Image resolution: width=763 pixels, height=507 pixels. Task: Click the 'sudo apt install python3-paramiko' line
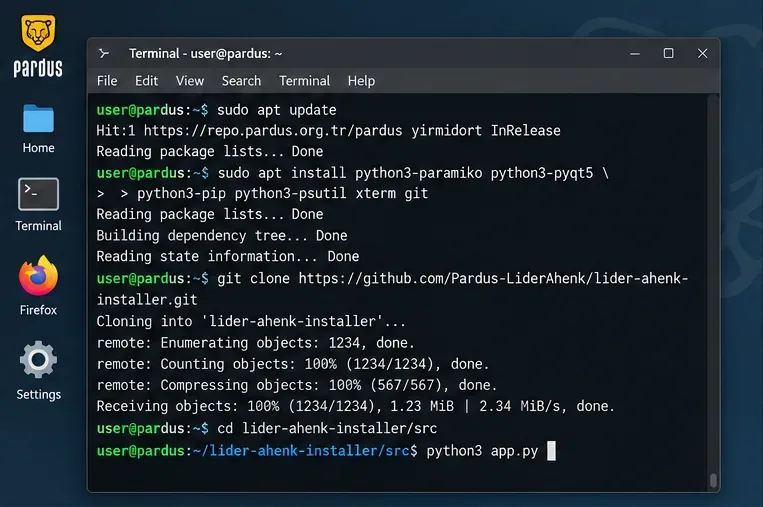pyautogui.click(x=353, y=173)
